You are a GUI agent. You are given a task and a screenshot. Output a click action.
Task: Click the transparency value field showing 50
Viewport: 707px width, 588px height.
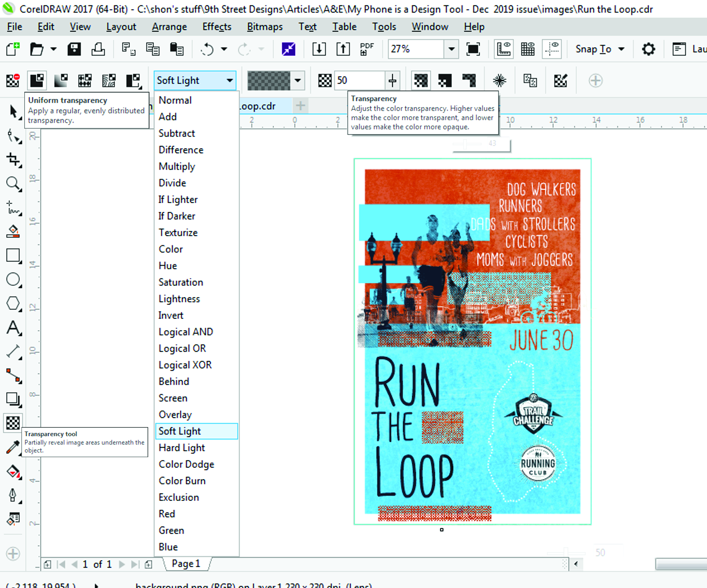(x=359, y=80)
